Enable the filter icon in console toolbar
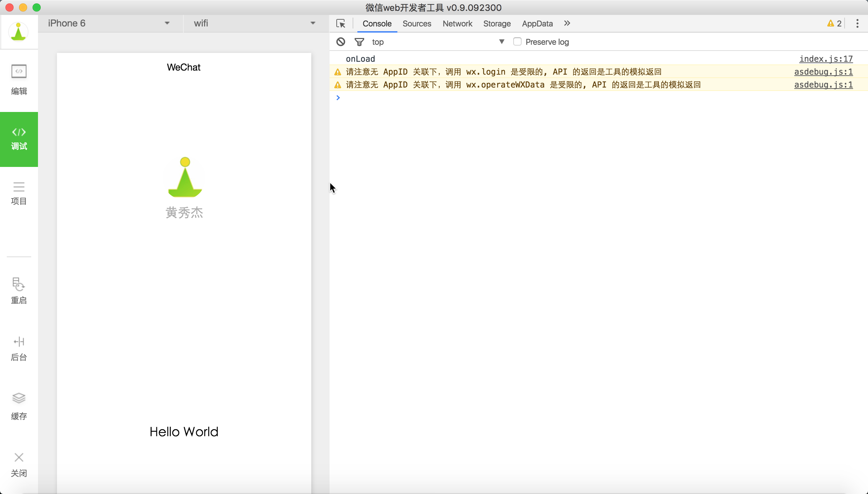Viewport: 868px width, 494px height. 359,42
